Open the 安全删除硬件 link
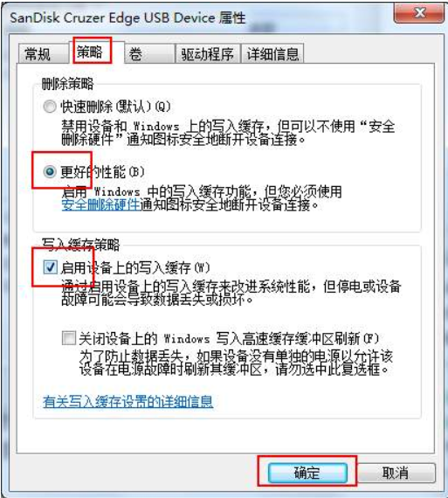Viewport: 448px width, 498px height. 100,204
